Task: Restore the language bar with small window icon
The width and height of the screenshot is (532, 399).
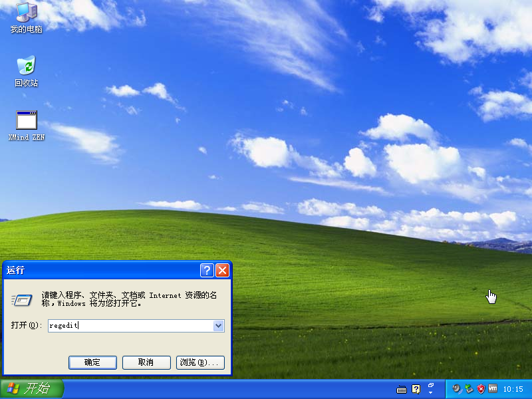Action: coord(431,386)
